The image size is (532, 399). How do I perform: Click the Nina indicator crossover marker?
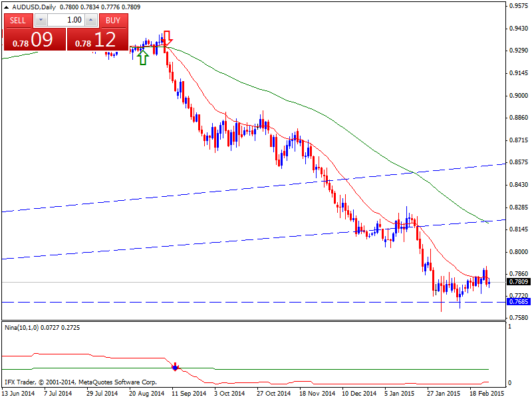[175, 367]
